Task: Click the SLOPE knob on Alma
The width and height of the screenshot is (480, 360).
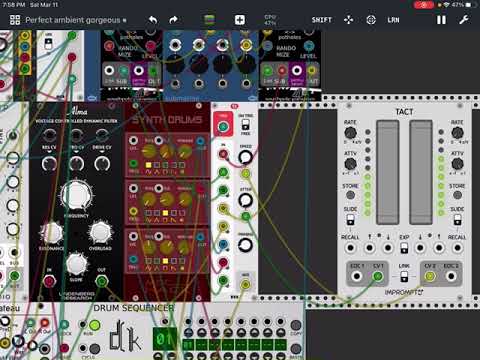Action: [x=76, y=264]
